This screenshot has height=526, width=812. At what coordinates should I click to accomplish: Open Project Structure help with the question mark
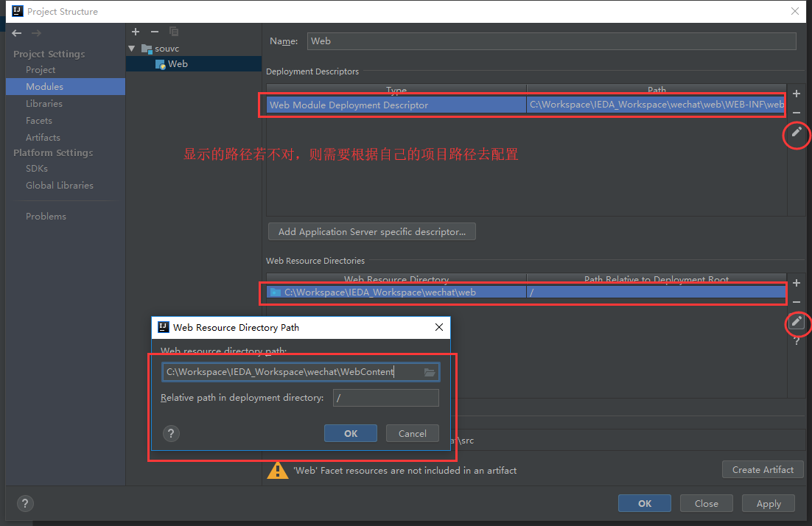(25, 503)
